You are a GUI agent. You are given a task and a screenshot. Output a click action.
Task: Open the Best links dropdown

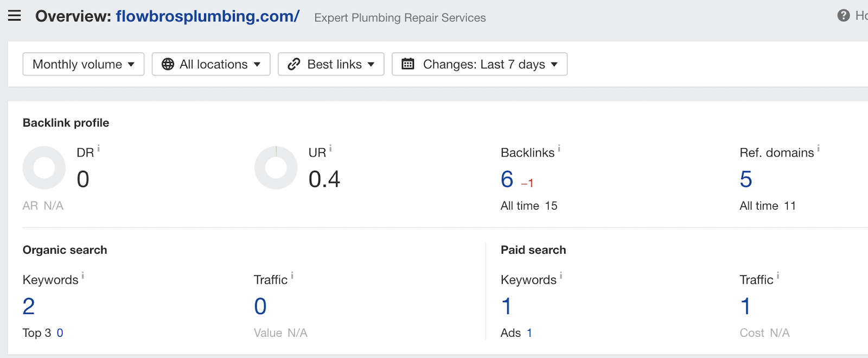(331, 64)
